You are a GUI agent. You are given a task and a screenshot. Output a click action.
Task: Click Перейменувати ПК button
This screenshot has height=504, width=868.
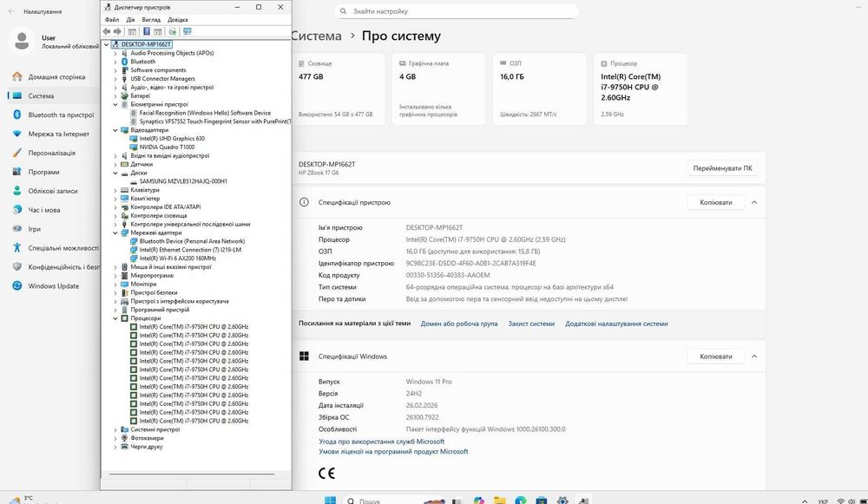722,168
